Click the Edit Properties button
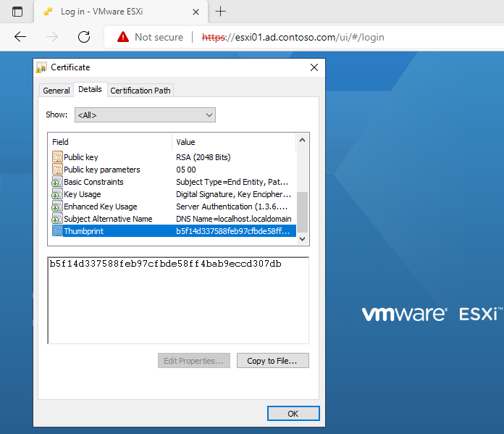 [194, 361]
